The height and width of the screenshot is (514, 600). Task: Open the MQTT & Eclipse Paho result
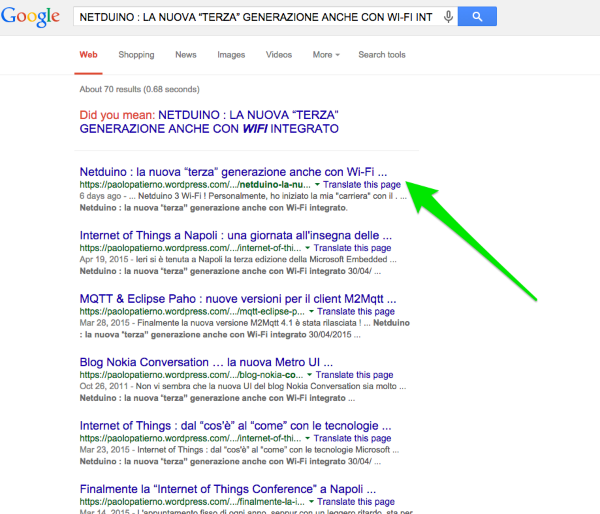click(238, 298)
